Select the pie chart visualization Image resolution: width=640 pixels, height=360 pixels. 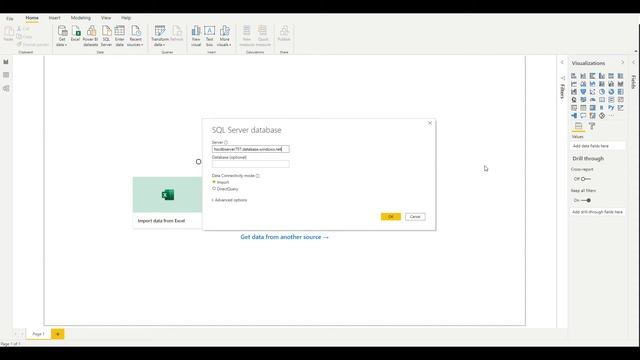pyautogui.click(x=602, y=92)
